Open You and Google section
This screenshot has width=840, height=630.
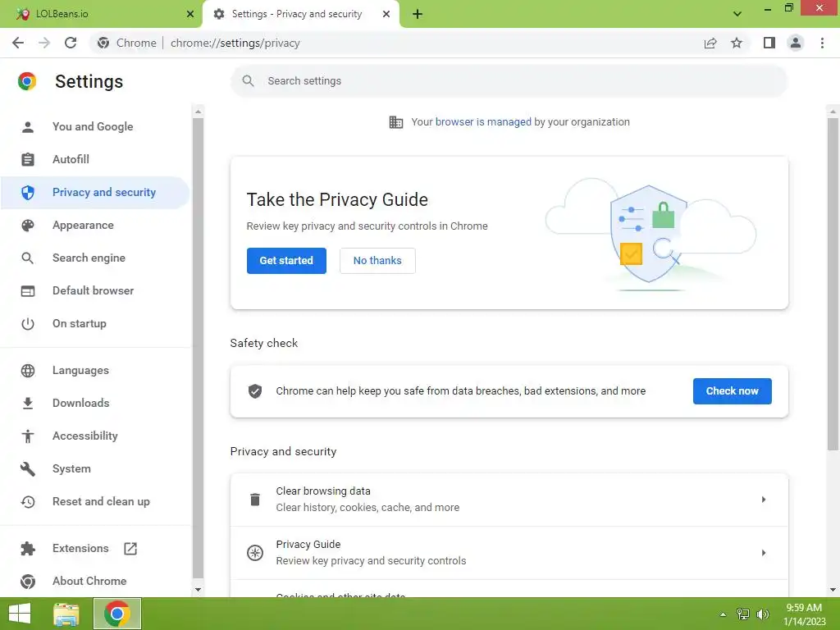coord(95,126)
